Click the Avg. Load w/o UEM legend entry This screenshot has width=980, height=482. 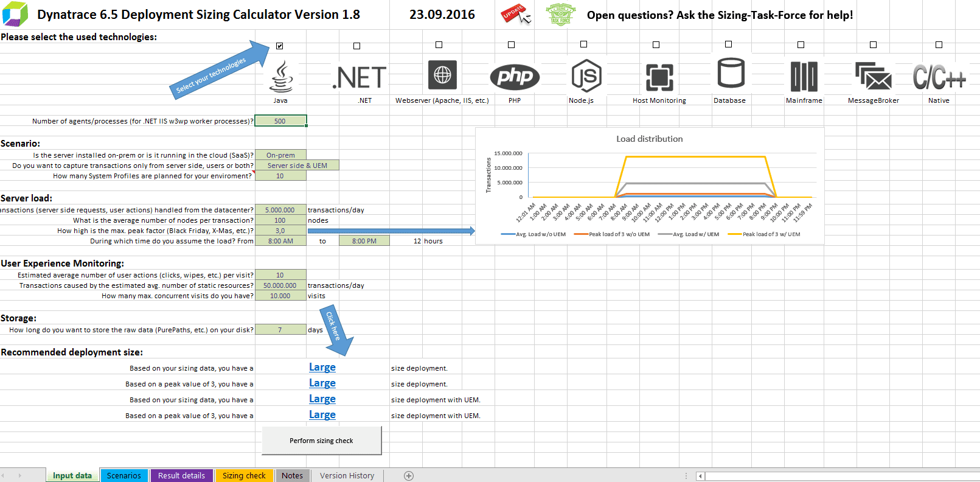pyautogui.click(x=533, y=234)
